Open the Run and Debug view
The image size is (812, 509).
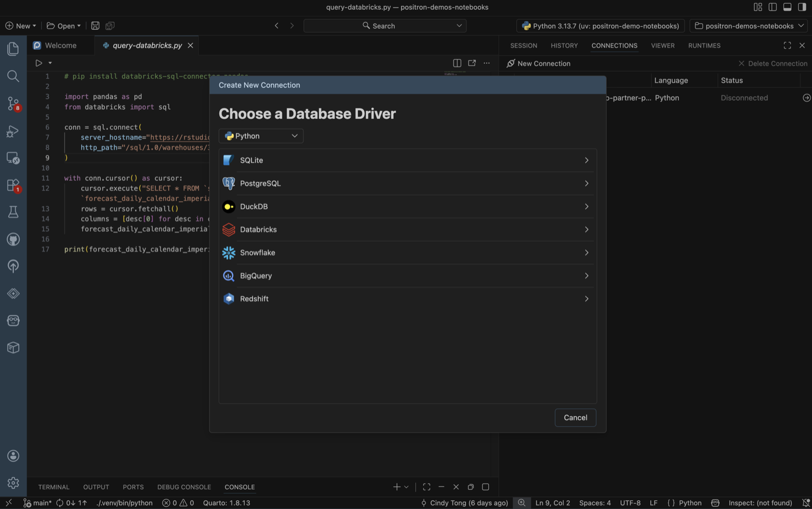click(x=13, y=131)
